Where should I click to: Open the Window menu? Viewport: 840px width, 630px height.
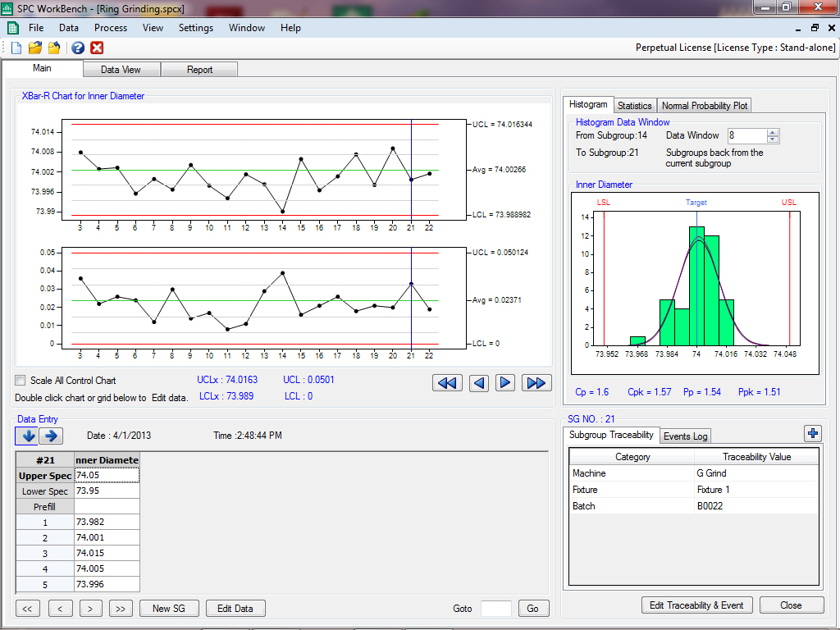point(247,28)
